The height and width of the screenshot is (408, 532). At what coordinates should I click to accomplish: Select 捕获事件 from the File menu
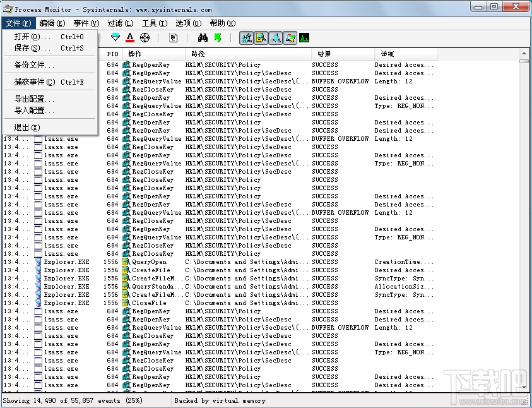pos(33,81)
